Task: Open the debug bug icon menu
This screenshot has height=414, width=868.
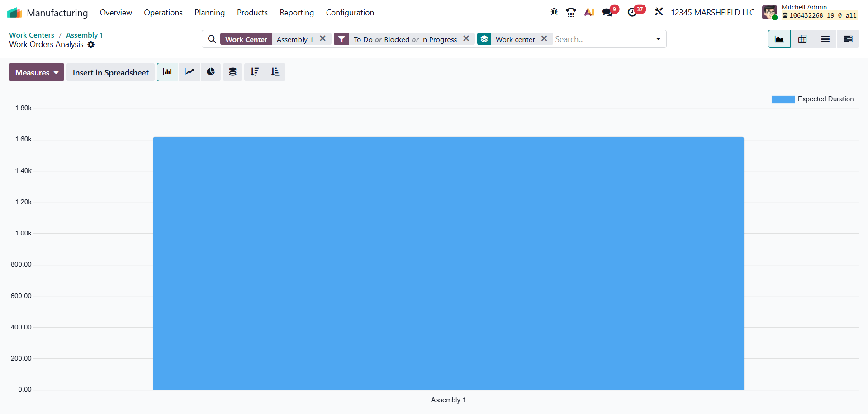Action: 554,12
